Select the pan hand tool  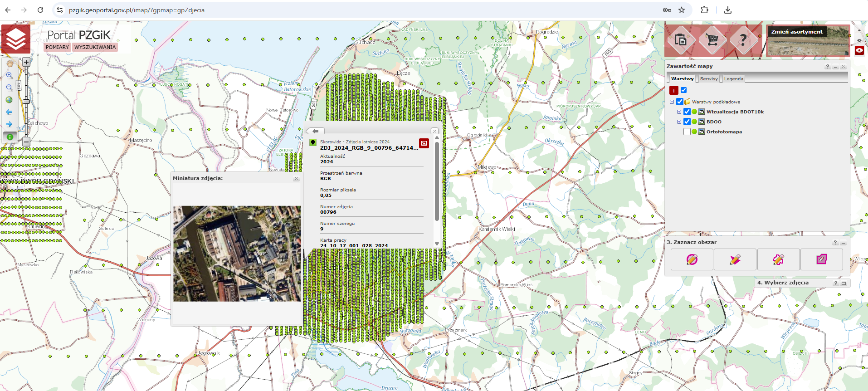pos(10,64)
